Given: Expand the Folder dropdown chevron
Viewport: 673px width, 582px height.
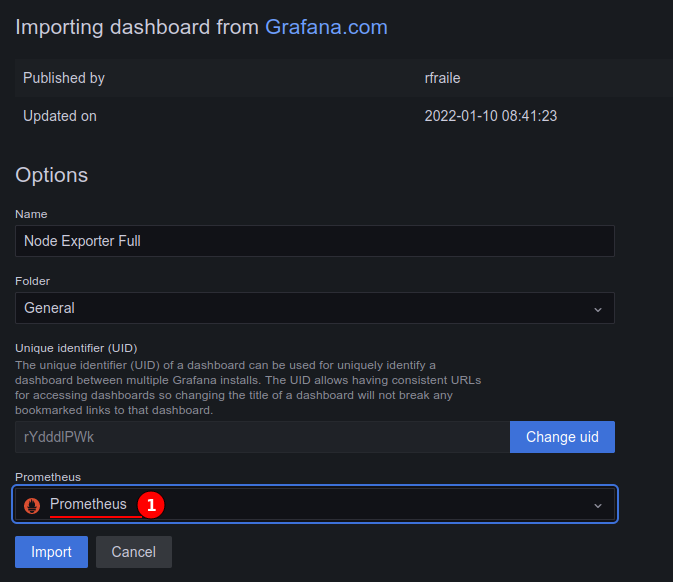Looking at the screenshot, I should tap(598, 309).
